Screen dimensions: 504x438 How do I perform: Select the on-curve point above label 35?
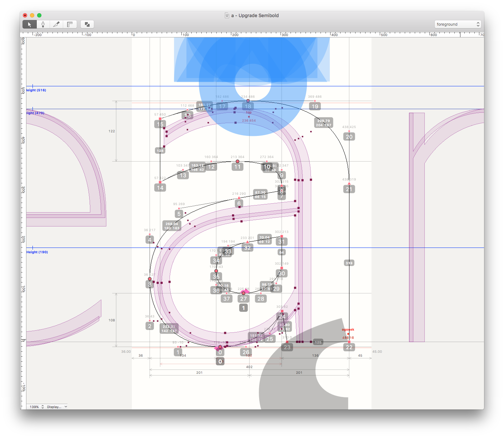[x=216, y=271]
